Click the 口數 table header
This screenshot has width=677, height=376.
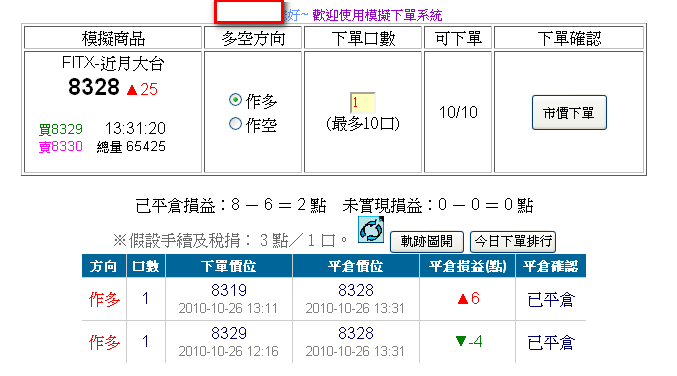[146, 266]
